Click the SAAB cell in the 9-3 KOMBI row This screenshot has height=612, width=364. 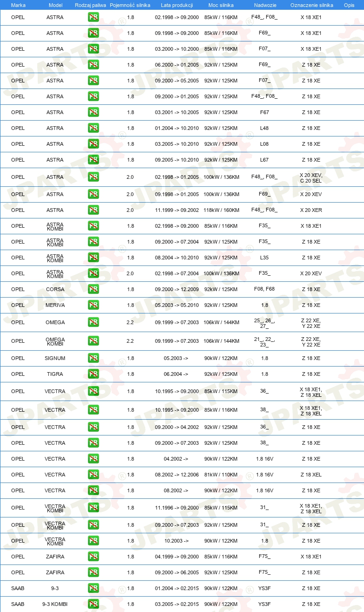click(18, 604)
